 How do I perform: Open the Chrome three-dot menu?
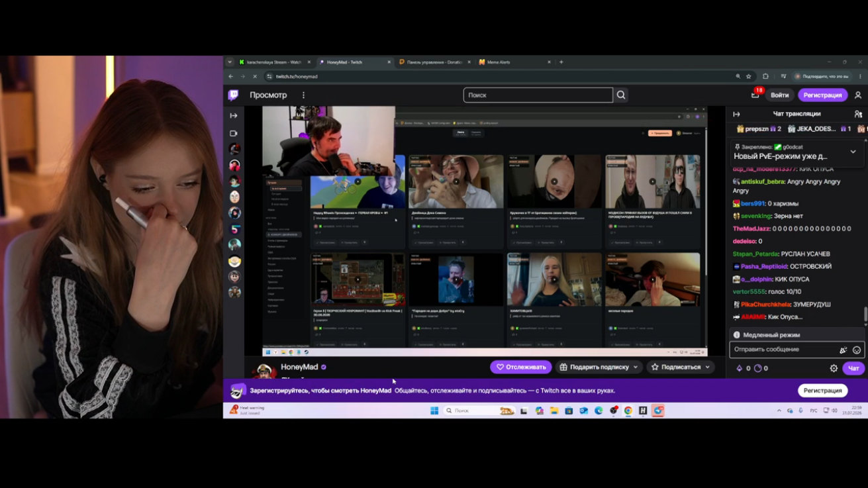coord(860,76)
